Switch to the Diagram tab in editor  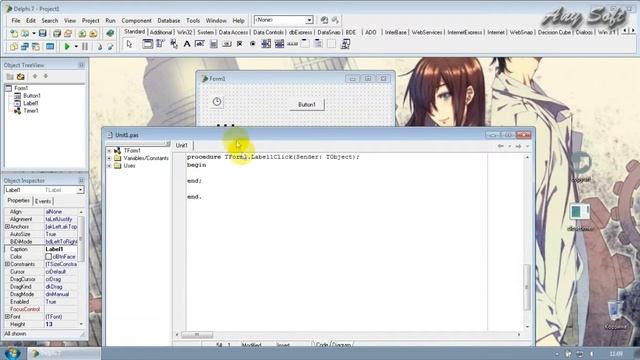(341, 345)
